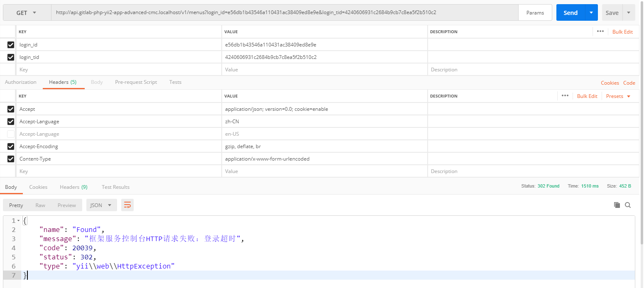Switch to the Pre-request Script tab
Viewport: 644px width, 288px height.
pyautogui.click(x=136, y=82)
